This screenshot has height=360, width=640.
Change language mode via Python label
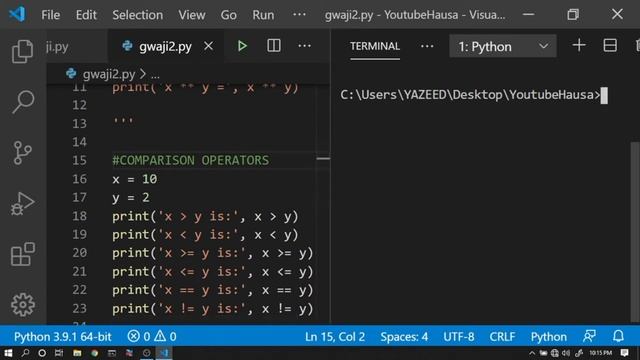coord(549,337)
